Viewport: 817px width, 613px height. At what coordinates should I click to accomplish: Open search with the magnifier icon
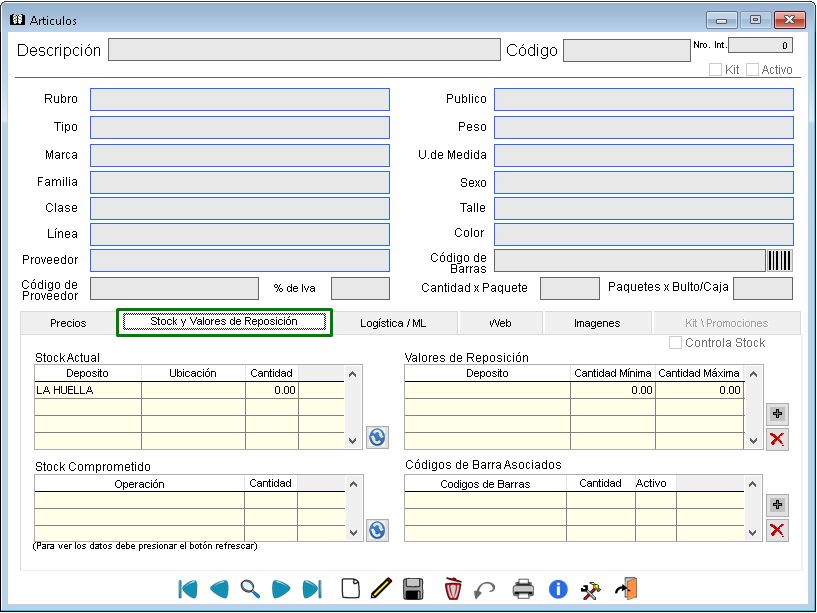(x=250, y=589)
